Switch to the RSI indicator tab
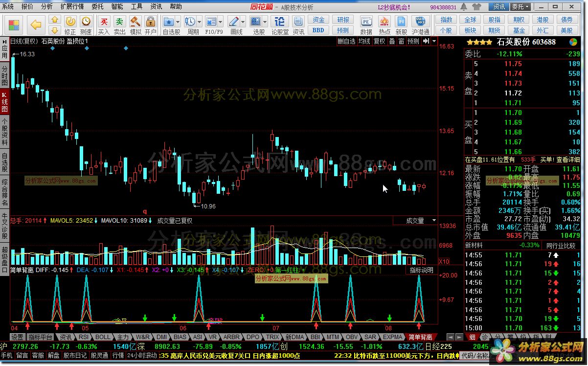The image size is (588, 366). tap(84, 337)
